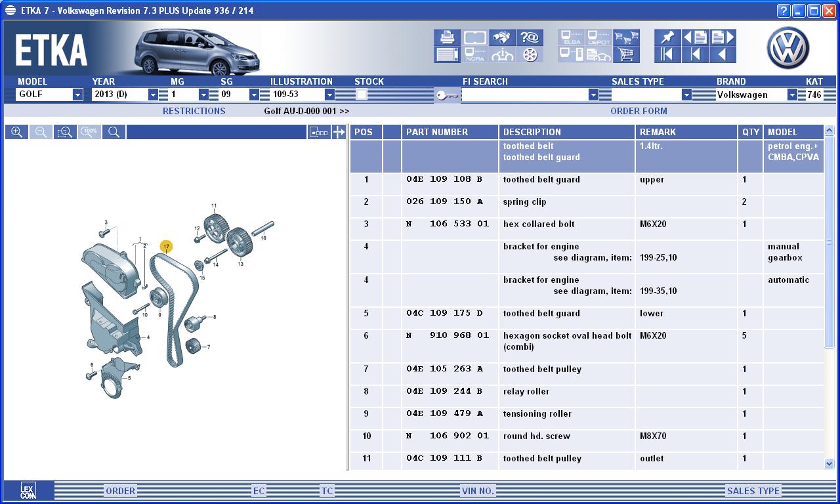Open the parts list view icon
This screenshot has height=504, width=840.
tap(447, 54)
